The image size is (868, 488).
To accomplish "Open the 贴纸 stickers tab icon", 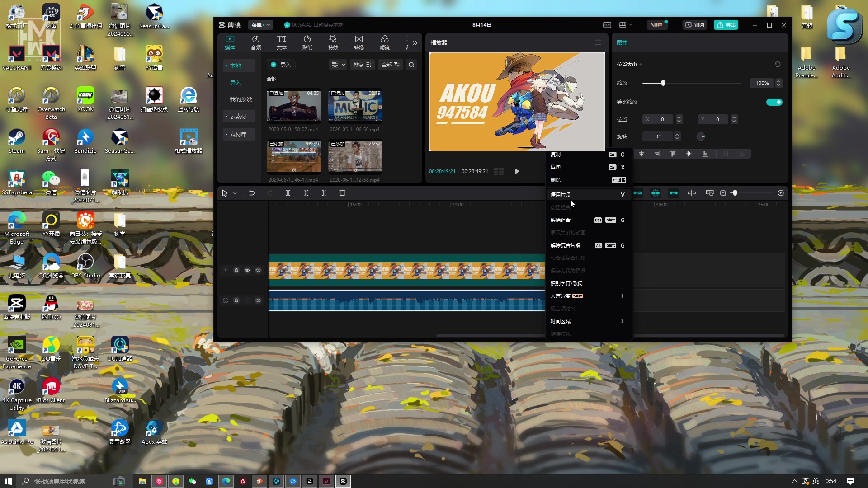I will (x=307, y=39).
